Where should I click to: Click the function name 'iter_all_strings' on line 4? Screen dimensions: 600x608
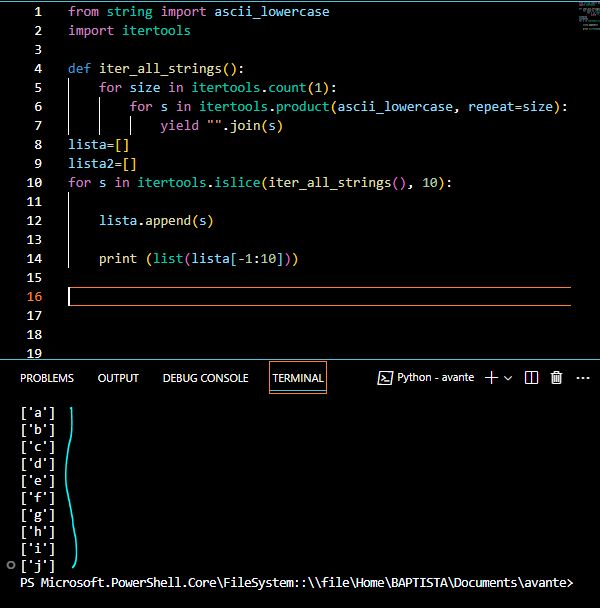[x=160, y=69]
